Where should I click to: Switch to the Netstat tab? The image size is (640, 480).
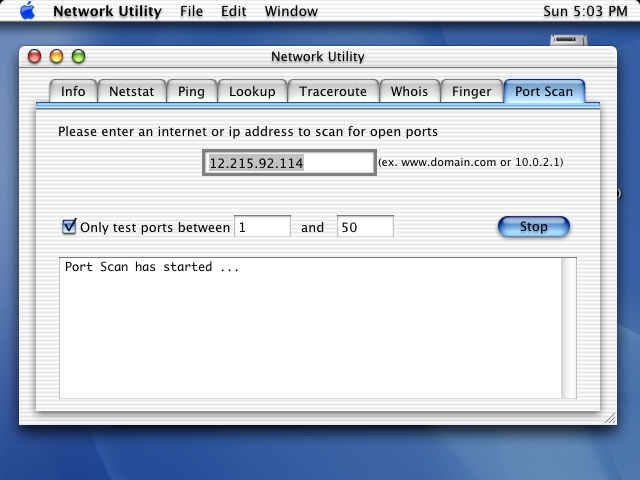tap(131, 91)
